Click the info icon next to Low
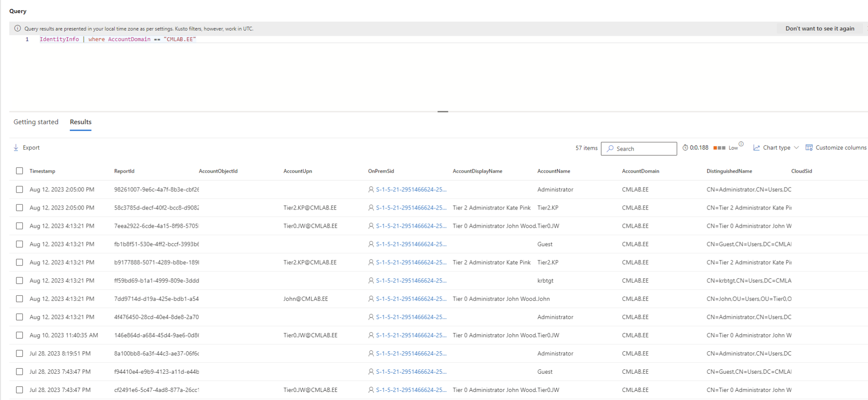 tap(741, 144)
